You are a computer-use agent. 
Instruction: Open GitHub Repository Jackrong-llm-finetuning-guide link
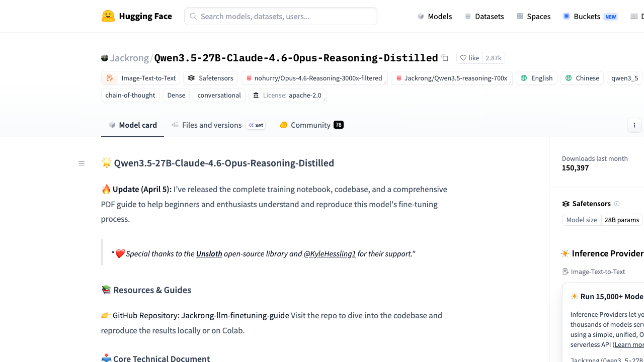coord(201,315)
